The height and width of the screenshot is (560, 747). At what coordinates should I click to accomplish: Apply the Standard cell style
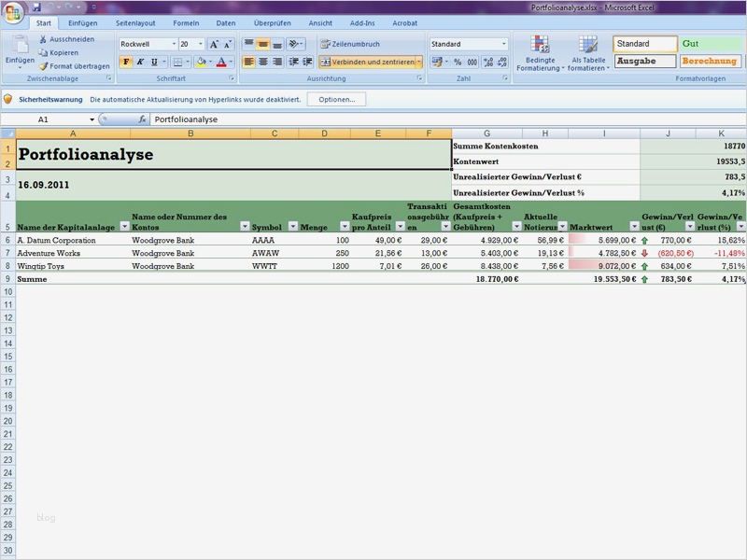(645, 44)
